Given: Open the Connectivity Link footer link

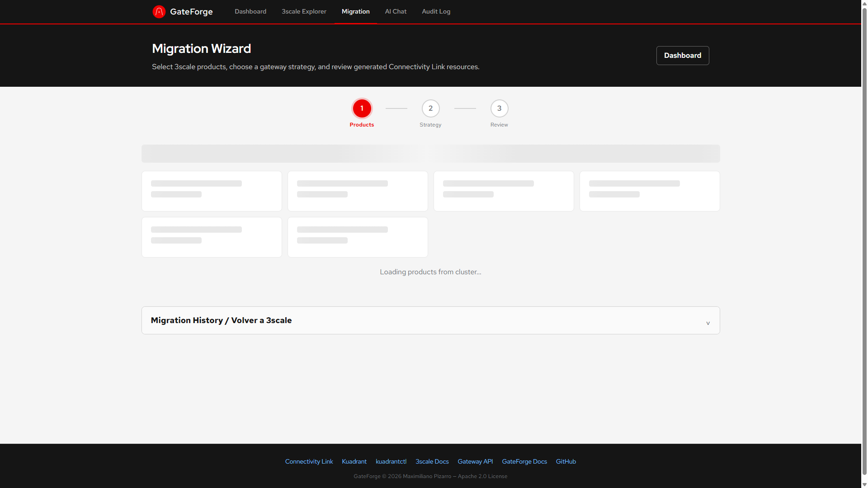Looking at the screenshot, I should (x=309, y=461).
